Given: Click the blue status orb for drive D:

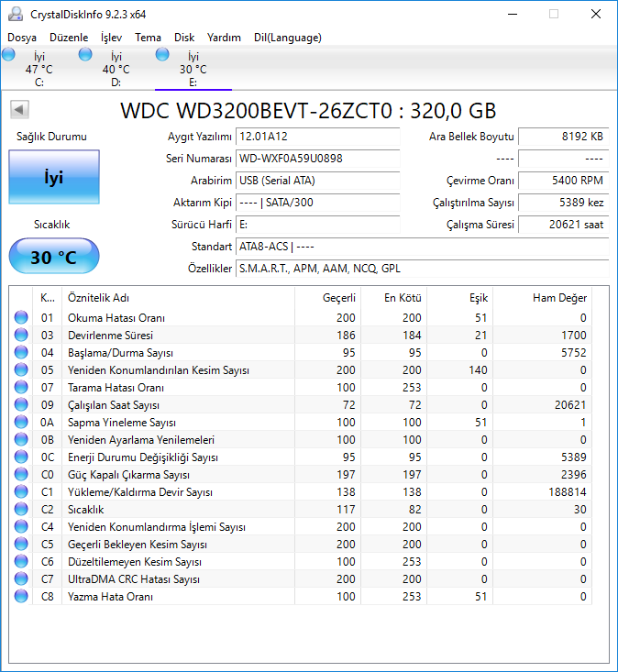Looking at the screenshot, I should point(85,54).
